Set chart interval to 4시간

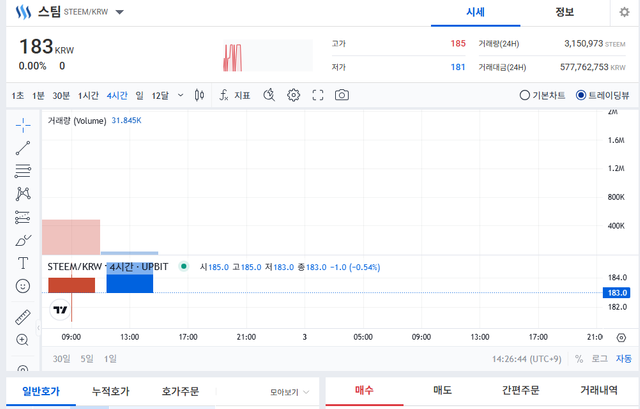117,96
